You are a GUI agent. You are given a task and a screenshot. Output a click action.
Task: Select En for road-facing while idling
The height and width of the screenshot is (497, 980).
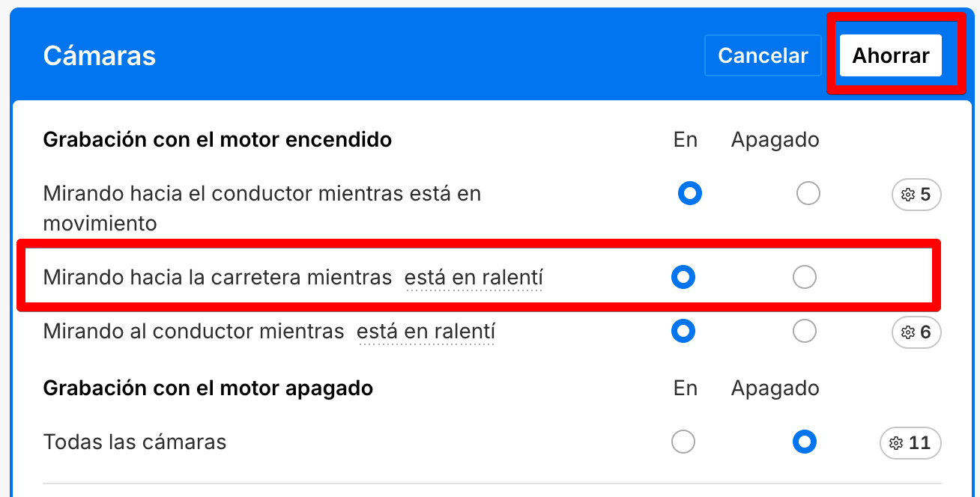(x=683, y=278)
